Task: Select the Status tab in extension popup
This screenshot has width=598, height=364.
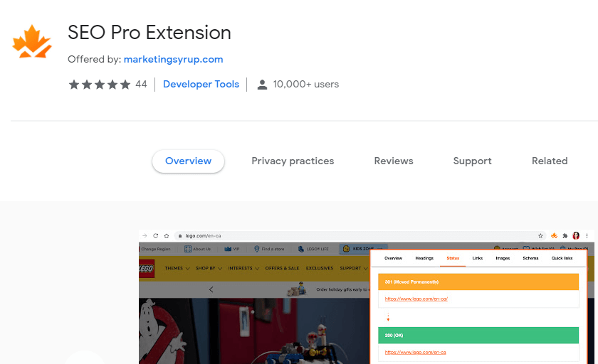Action: point(453,258)
